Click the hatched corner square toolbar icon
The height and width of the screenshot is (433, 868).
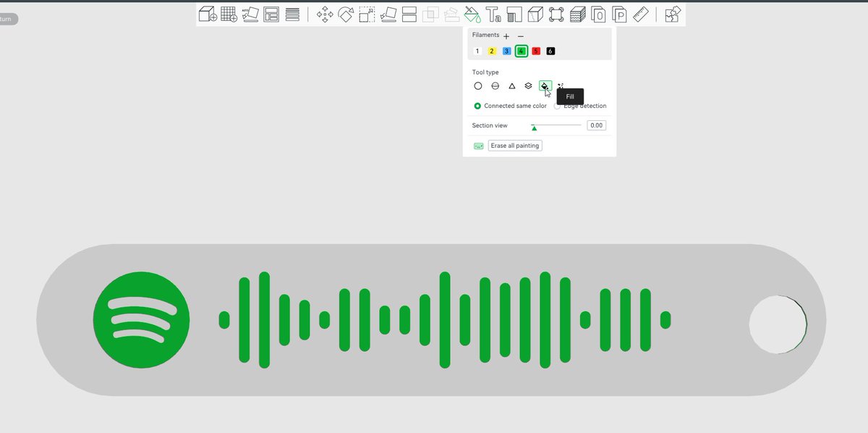[514, 14]
